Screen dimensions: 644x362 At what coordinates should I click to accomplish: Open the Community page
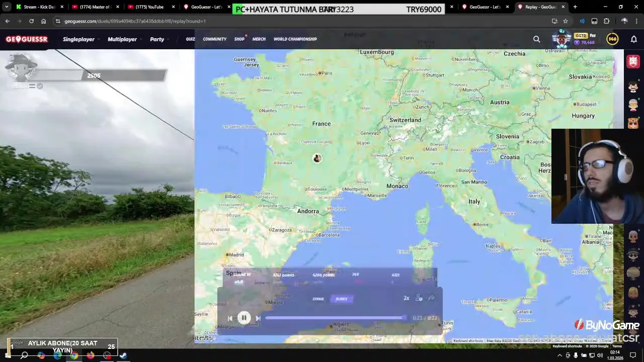coord(214,39)
